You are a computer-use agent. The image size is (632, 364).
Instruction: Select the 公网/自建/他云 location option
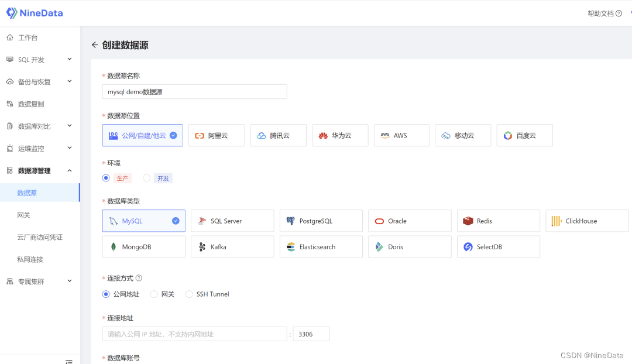143,135
